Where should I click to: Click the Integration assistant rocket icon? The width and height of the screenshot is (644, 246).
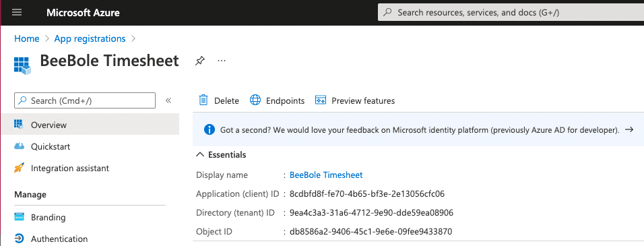pyautogui.click(x=19, y=168)
